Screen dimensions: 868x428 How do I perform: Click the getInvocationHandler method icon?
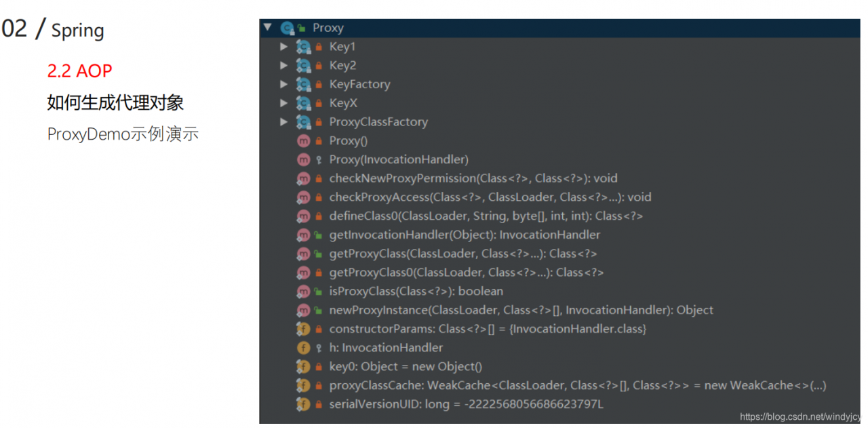tap(303, 235)
